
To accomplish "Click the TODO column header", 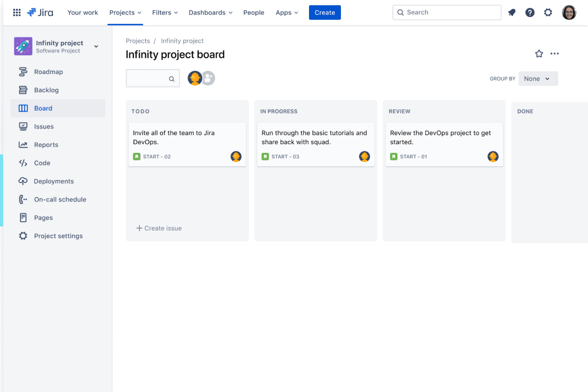I will click(141, 112).
